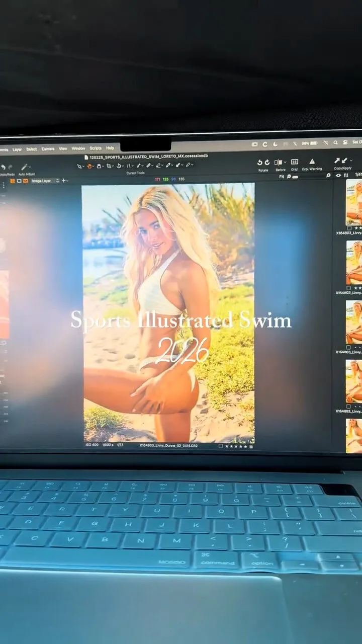Expand the Copy/Apply dropdown arrow

pos(351,160)
